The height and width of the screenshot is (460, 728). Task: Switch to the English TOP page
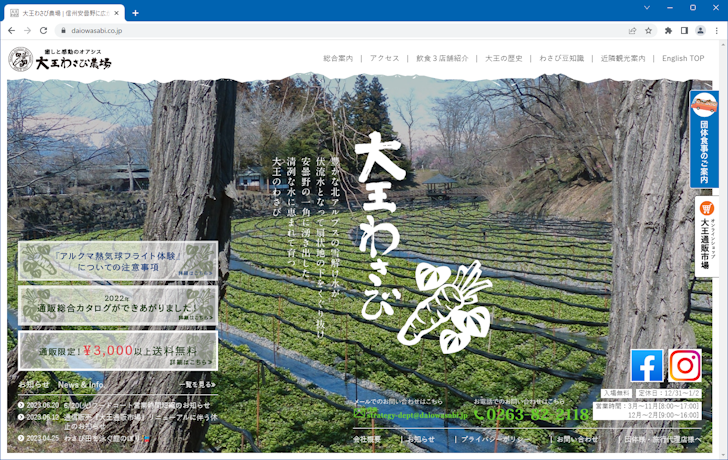pyautogui.click(x=683, y=58)
